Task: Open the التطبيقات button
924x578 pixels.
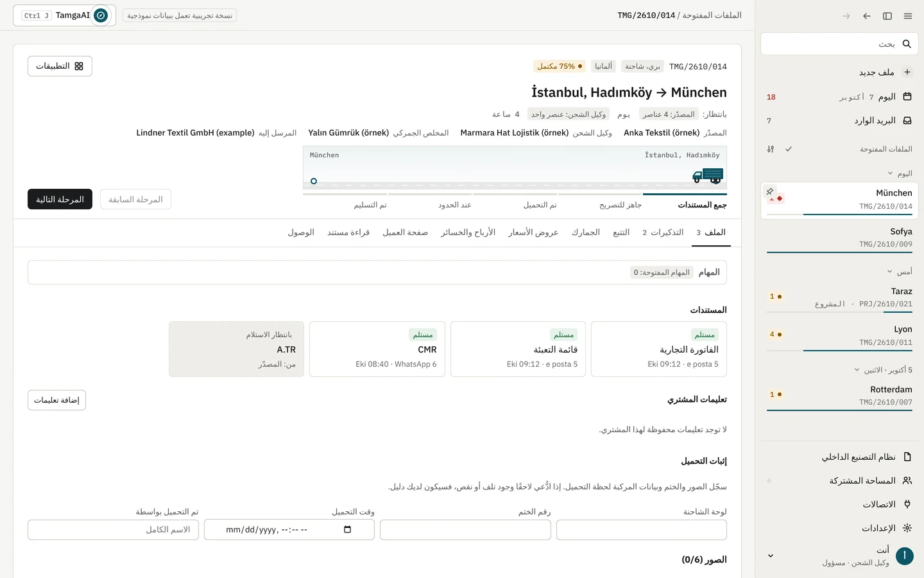Action: [x=60, y=66]
